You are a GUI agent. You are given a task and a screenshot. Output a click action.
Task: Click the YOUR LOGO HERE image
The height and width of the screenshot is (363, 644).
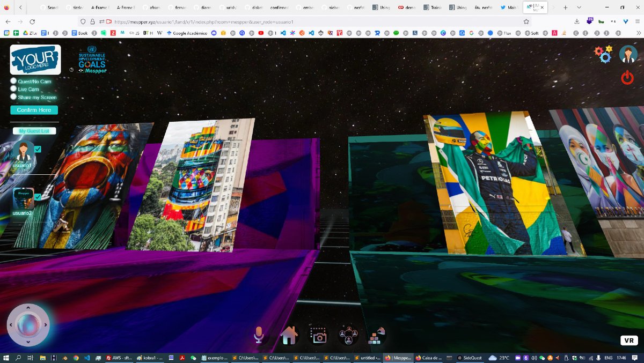point(35,60)
